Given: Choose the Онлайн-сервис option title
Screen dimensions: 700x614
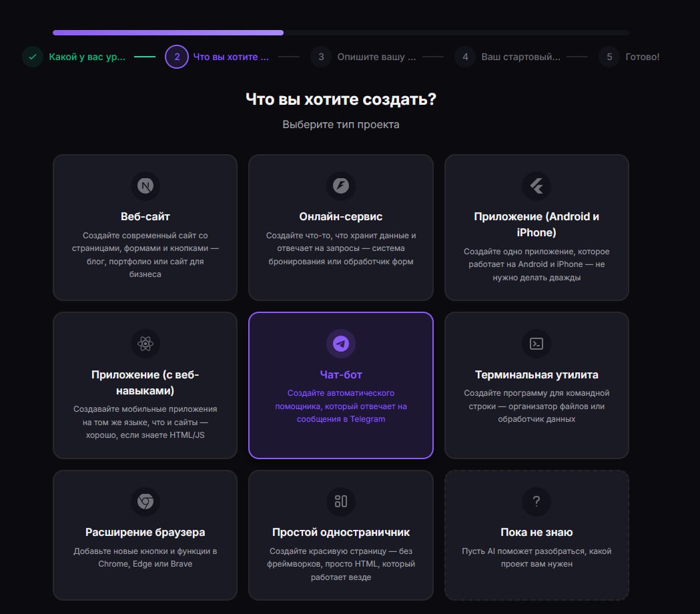Looking at the screenshot, I should 340,217.
